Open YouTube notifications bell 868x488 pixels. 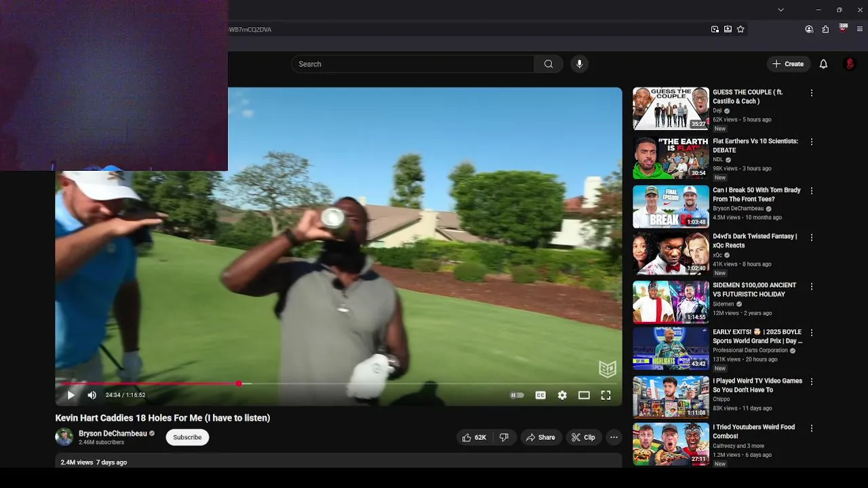pos(823,64)
